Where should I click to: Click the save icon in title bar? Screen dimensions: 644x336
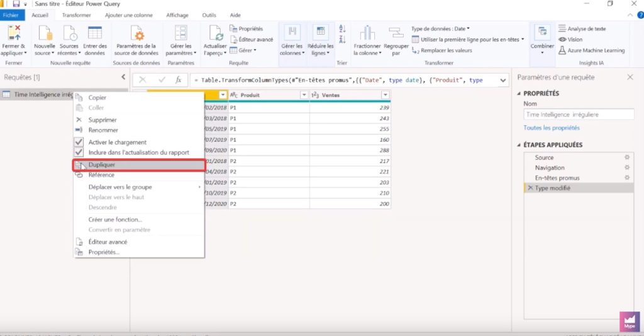[x=16, y=4]
